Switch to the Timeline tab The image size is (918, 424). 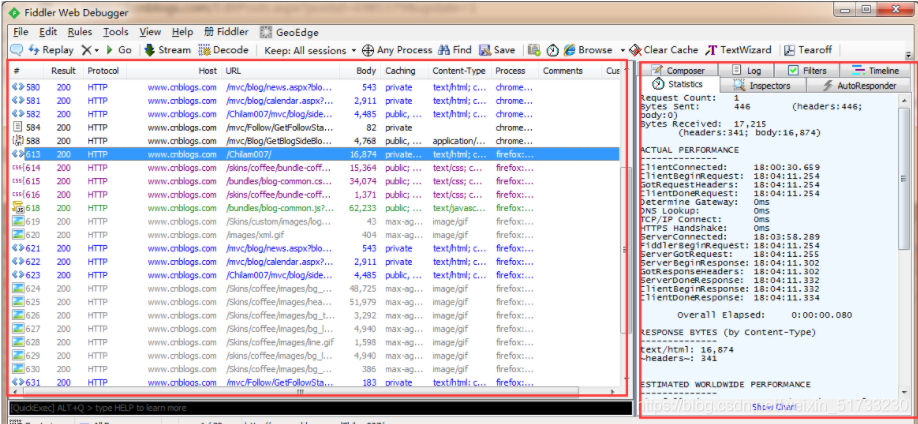pyautogui.click(x=875, y=70)
